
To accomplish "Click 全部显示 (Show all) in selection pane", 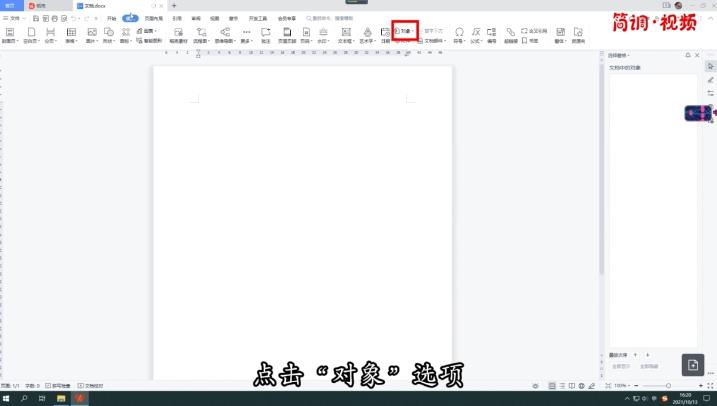I will pyautogui.click(x=621, y=366).
